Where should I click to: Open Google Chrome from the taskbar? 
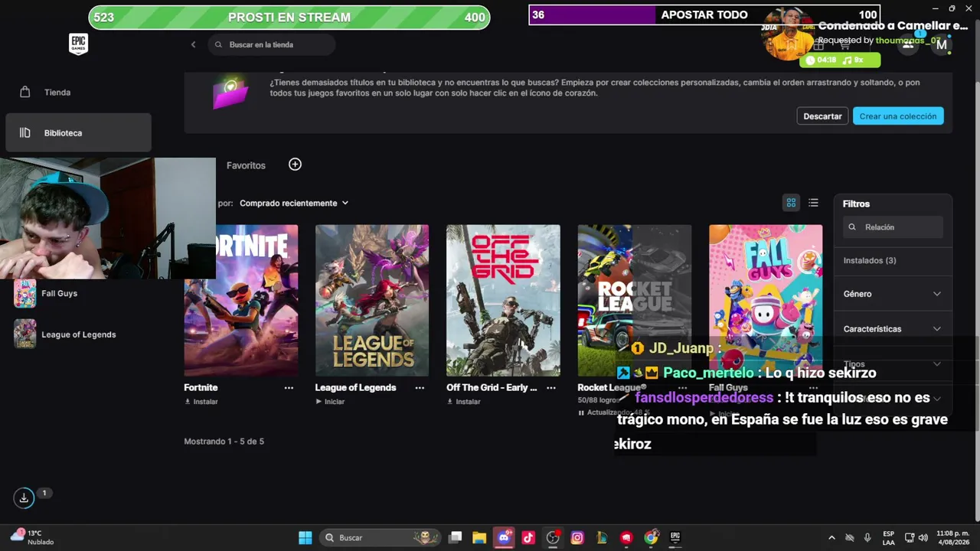[651, 537]
